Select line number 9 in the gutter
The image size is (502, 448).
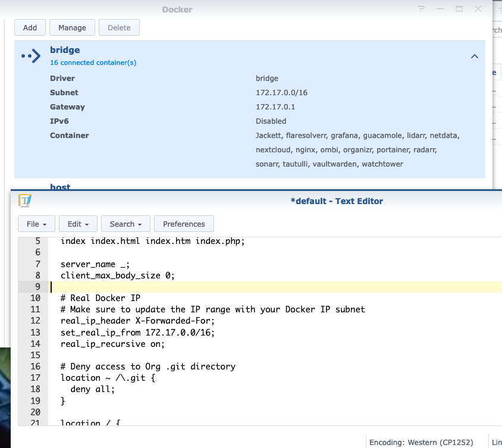(x=37, y=286)
